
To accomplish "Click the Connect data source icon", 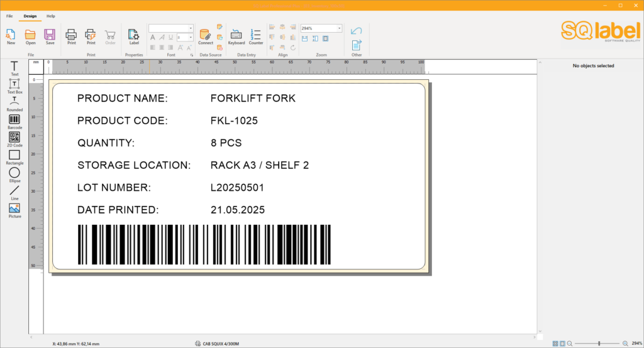I will (x=206, y=35).
